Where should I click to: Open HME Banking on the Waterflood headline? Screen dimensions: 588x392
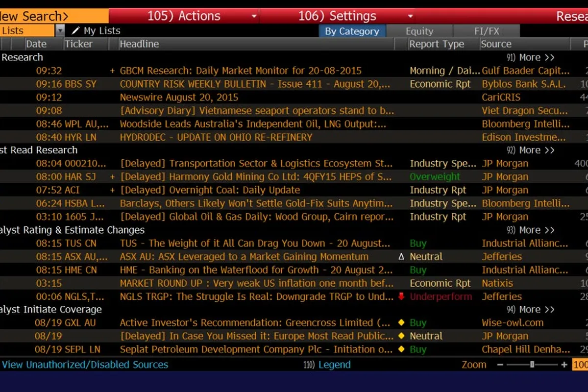256,270
